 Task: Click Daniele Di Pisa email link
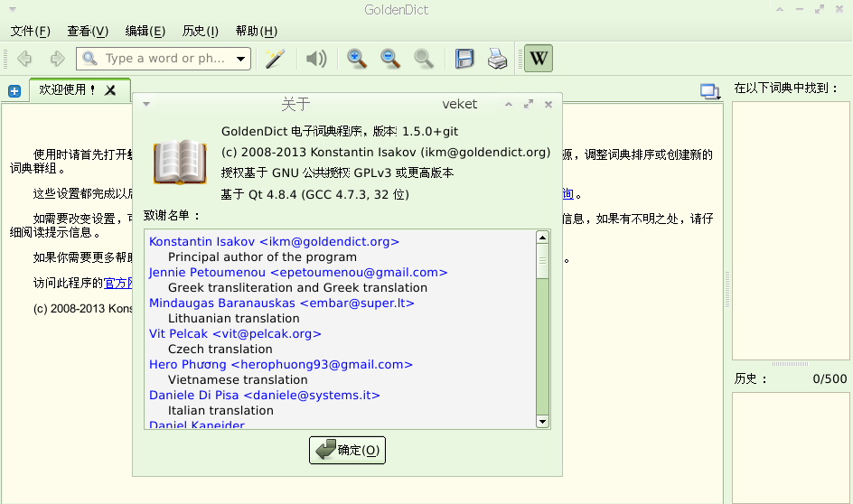tap(265, 396)
